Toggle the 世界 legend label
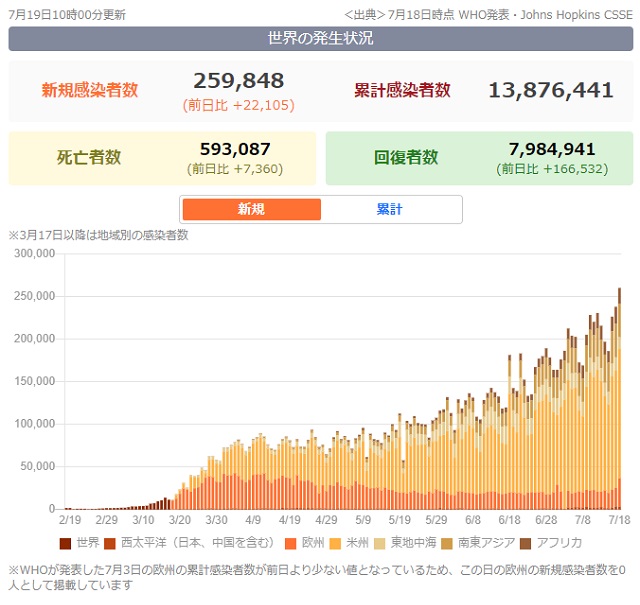Viewport: 640px width, 605px height. 88,543
